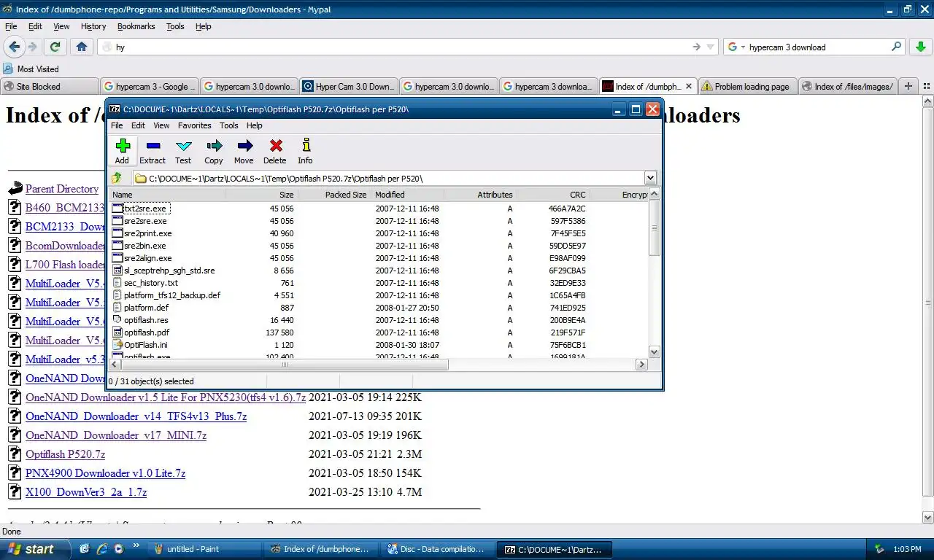Open 7-Zip Favorites menu
This screenshot has height=560, width=934.
point(194,125)
